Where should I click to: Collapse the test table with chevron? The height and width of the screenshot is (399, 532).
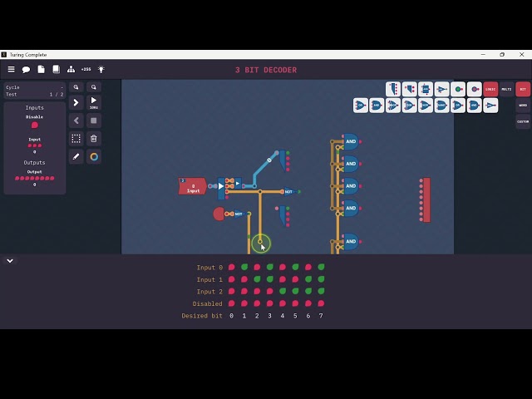(10, 261)
